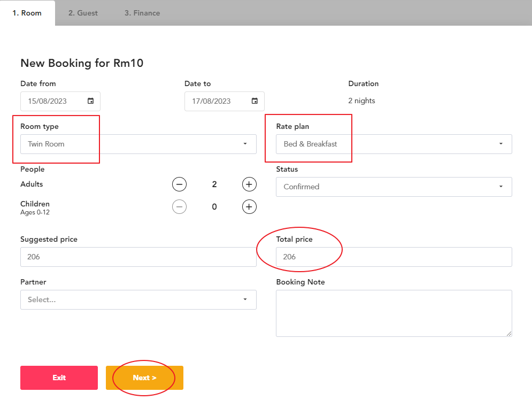
Task: Open the Room type dropdown
Action: 138,144
